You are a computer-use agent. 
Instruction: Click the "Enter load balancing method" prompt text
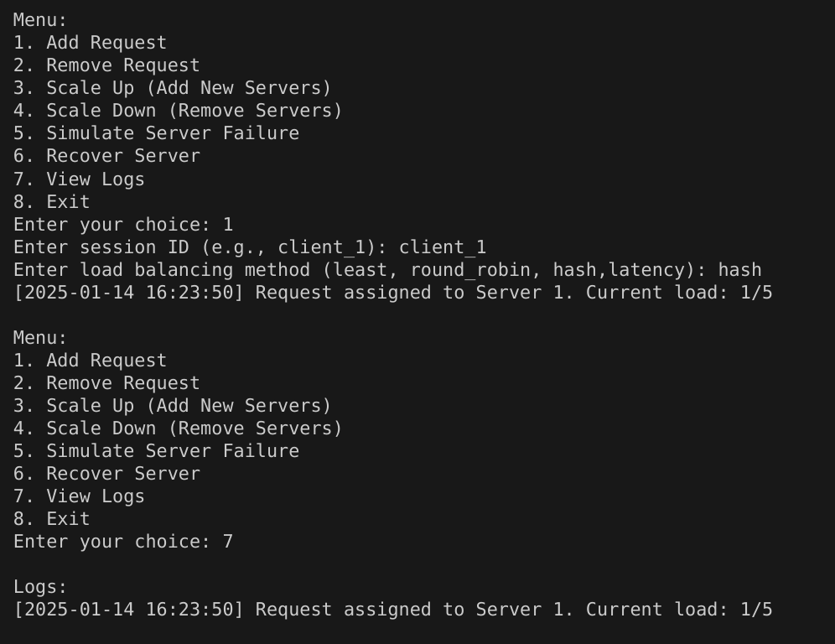pyautogui.click(x=161, y=270)
